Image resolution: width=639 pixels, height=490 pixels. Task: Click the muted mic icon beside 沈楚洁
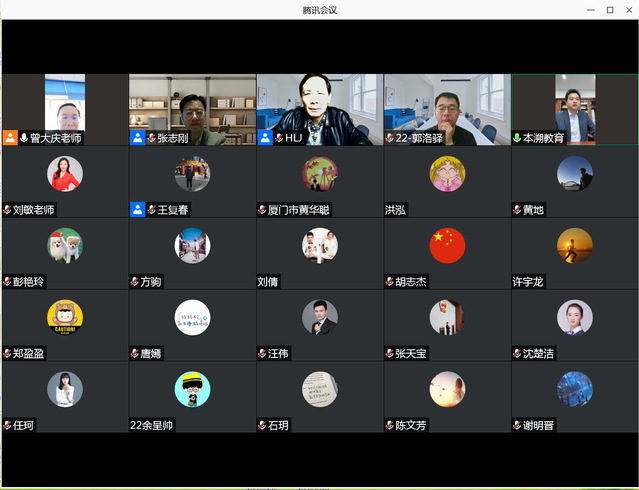tap(517, 354)
